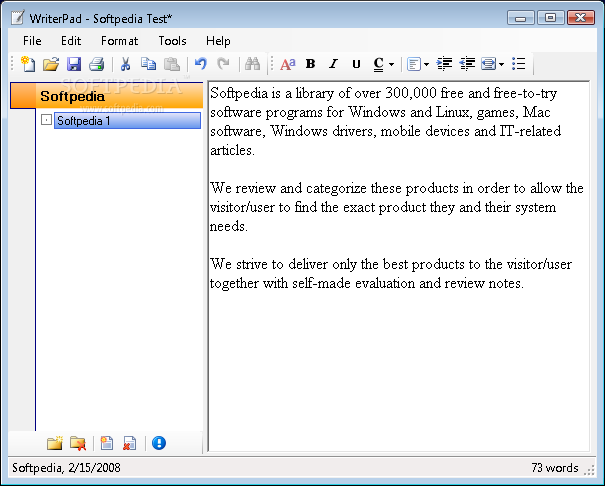The height and width of the screenshot is (486, 605).
Task: Paste from the clipboard with the toolbar icon
Action: pos(172,64)
